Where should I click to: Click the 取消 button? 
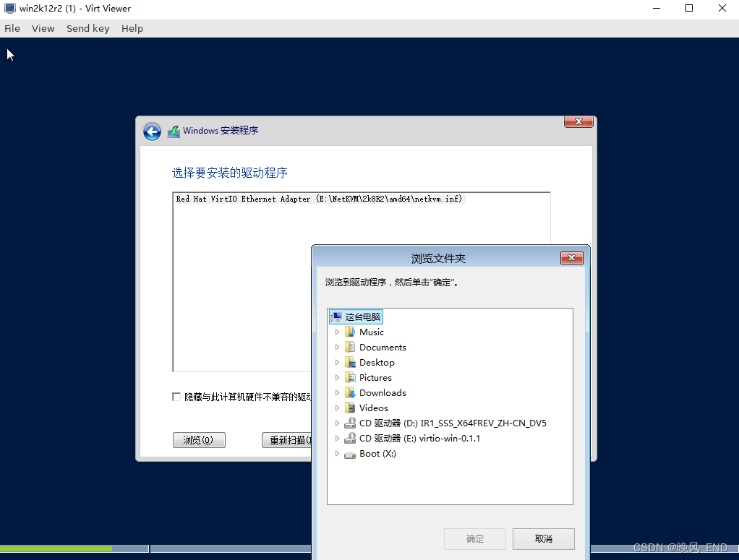(x=543, y=539)
